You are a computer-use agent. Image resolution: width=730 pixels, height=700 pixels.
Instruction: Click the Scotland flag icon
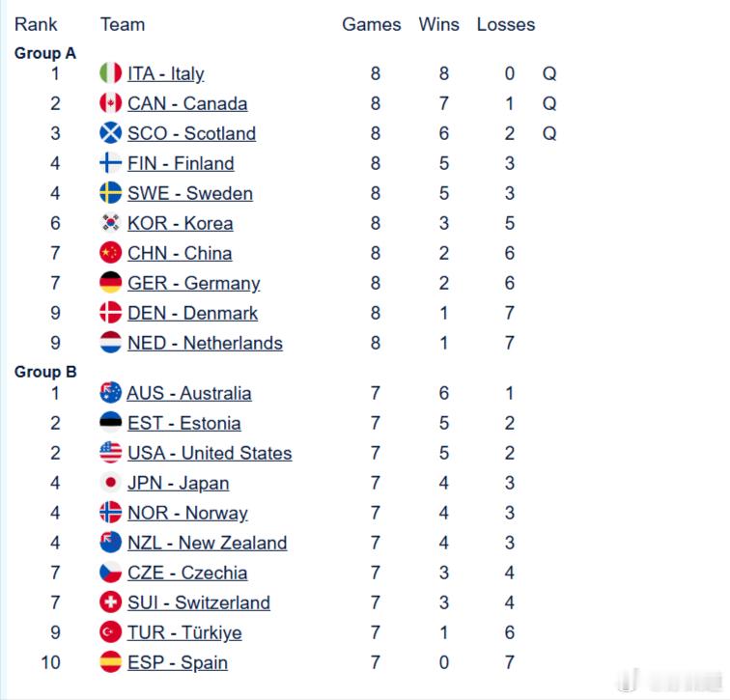pos(110,133)
